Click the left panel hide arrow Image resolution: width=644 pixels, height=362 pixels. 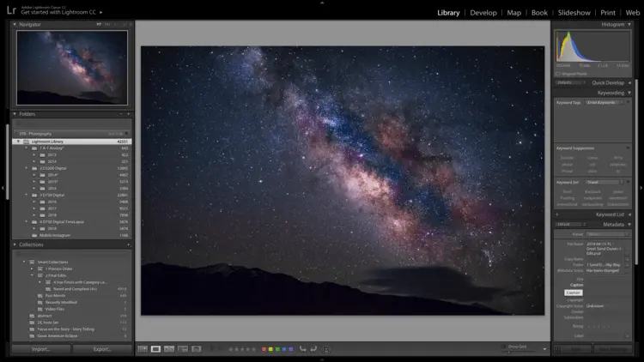pos(3,188)
